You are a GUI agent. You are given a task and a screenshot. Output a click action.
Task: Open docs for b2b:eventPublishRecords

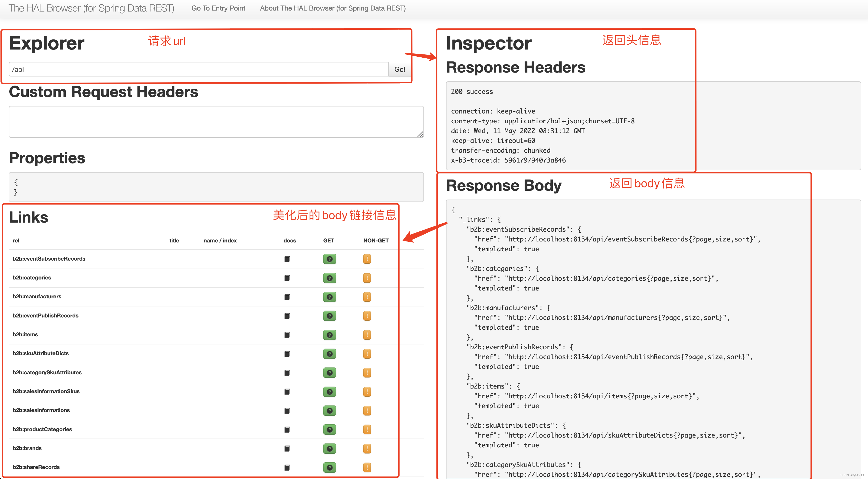(287, 316)
